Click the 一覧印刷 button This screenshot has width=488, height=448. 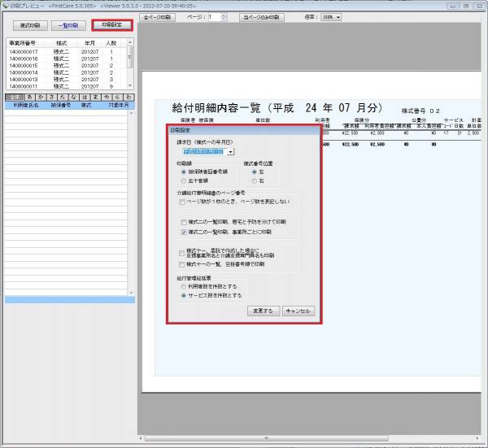(68, 25)
